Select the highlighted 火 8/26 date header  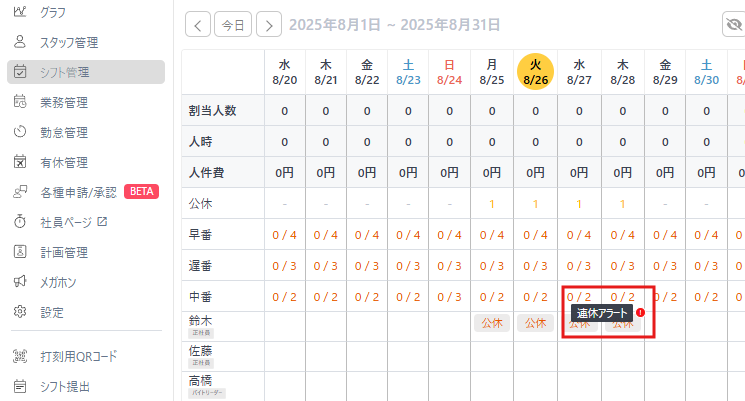[x=535, y=71]
